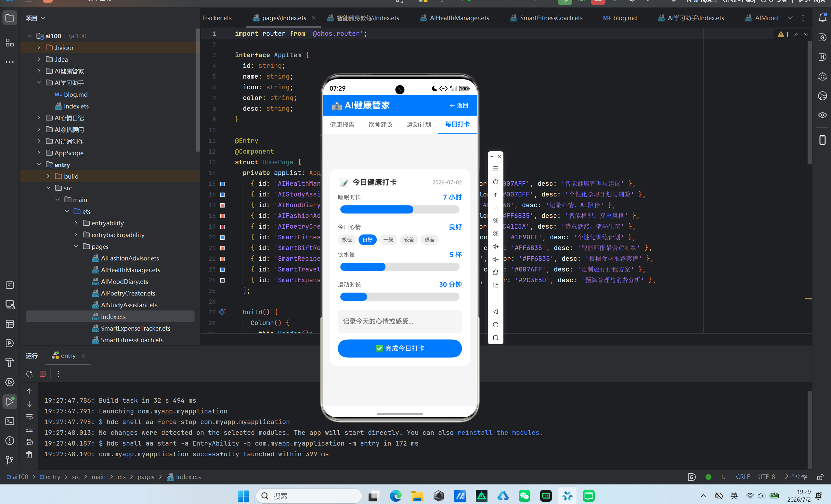The width and height of the screenshot is (831, 504).
Task: Collapse the AI学习助手 folder
Action: 39,82
